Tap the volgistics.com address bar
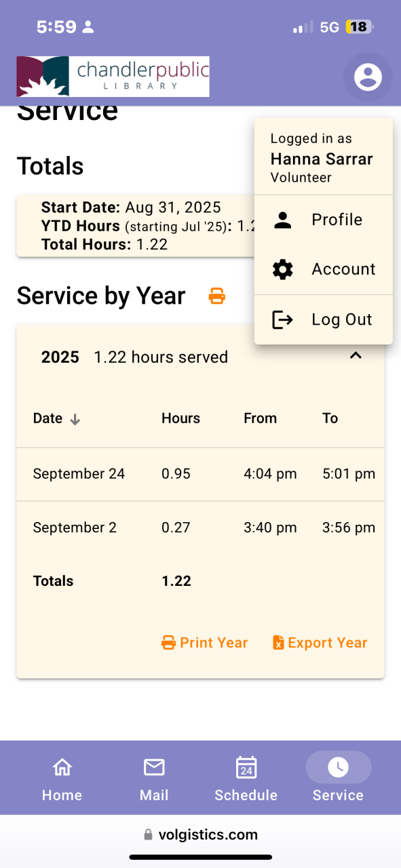 (200, 835)
